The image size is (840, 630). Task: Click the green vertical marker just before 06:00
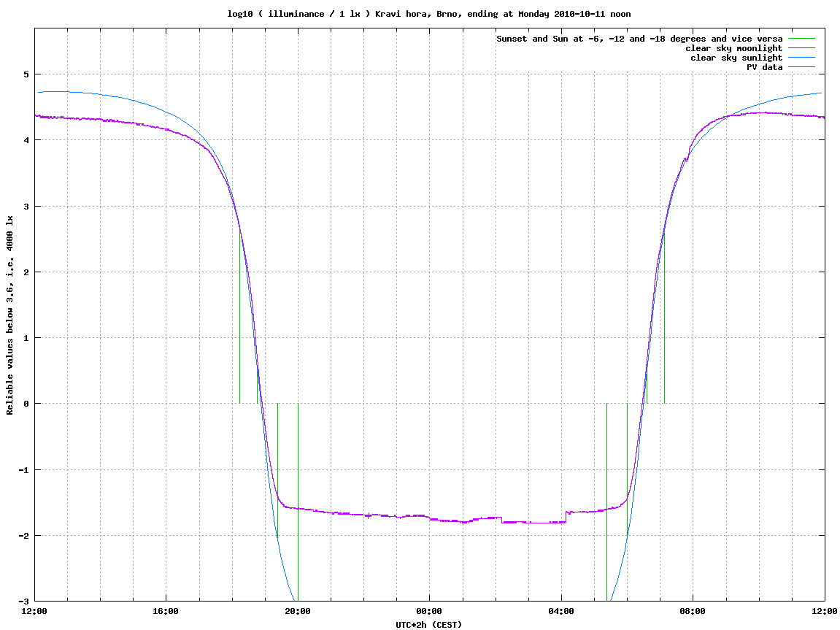pos(627,469)
